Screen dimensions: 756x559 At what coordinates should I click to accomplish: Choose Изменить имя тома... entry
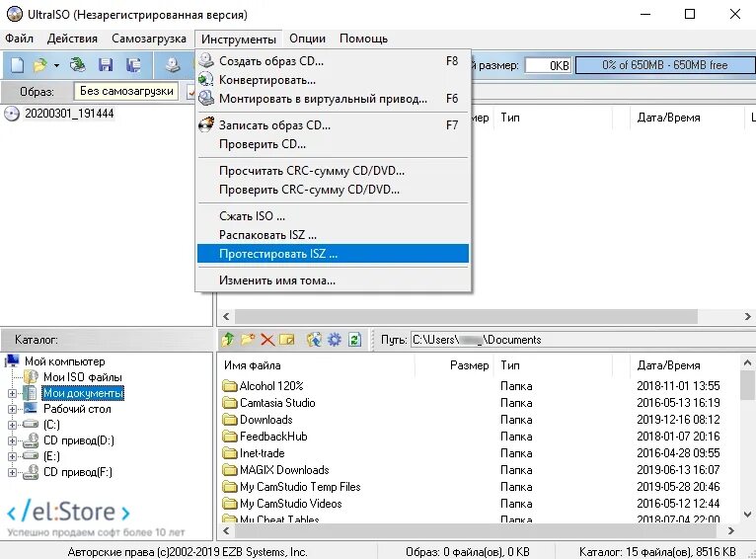pyautogui.click(x=333, y=280)
